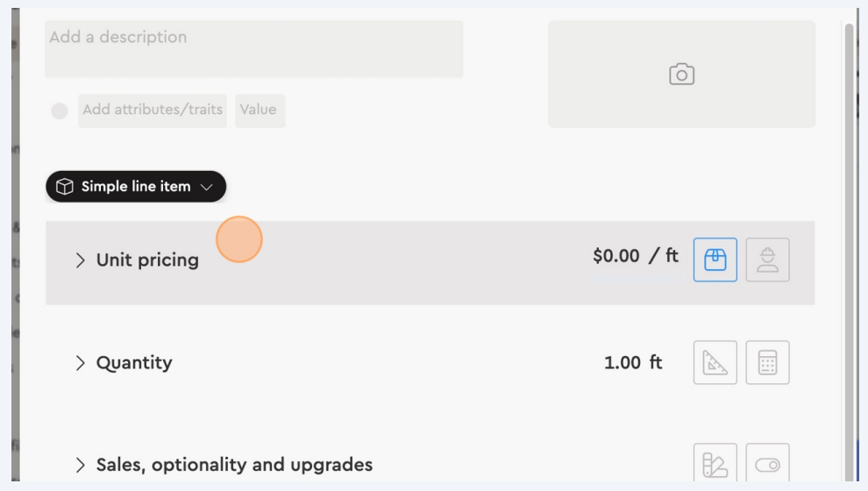Click the Quantity section label
The height and width of the screenshot is (491, 868).
click(x=134, y=363)
